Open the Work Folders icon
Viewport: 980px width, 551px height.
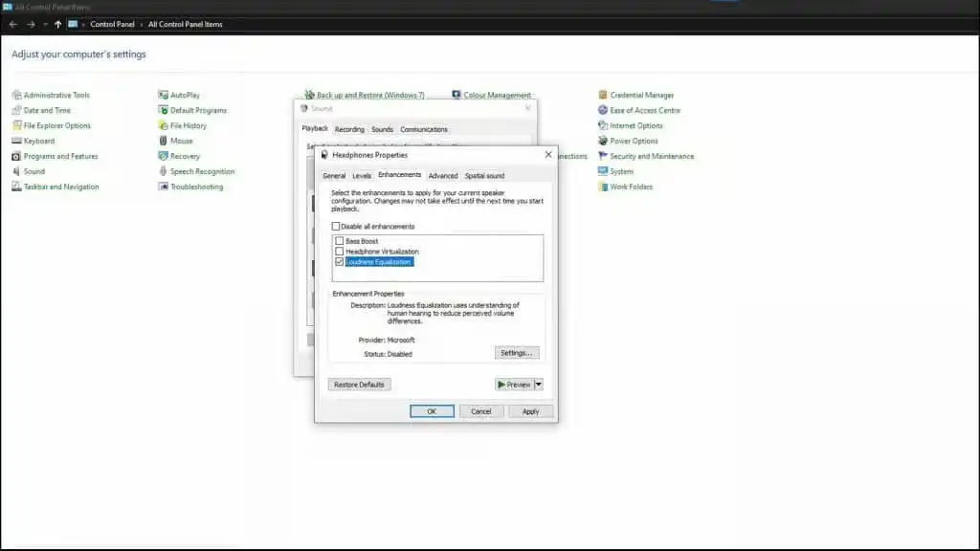603,187
